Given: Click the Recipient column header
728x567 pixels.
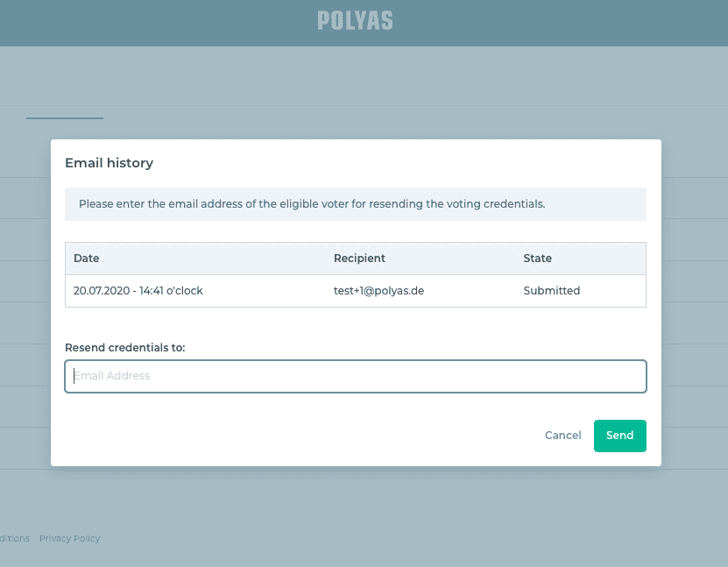Looking at the screenshot, I should click(359, 259).
